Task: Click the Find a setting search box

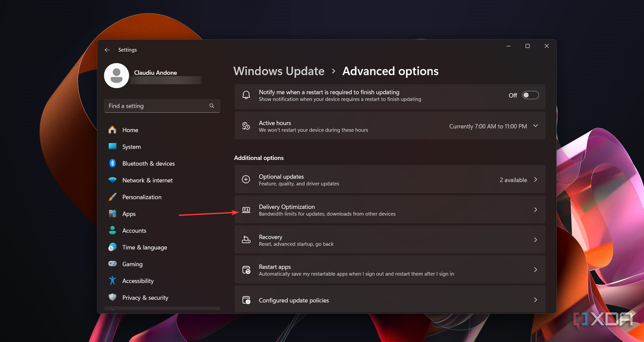Action: tap(162, 106)
